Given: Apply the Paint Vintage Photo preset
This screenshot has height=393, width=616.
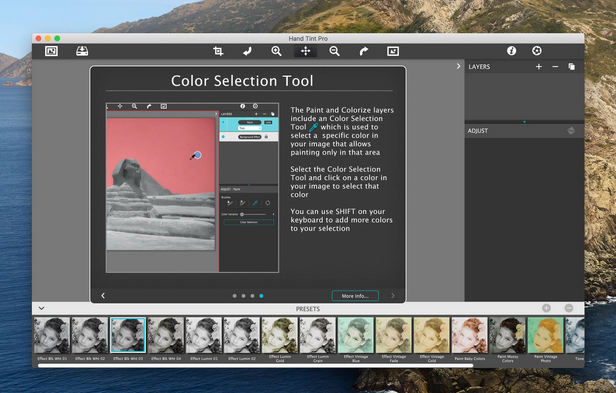Looking at the screenshot, I should tap(545, 335).
